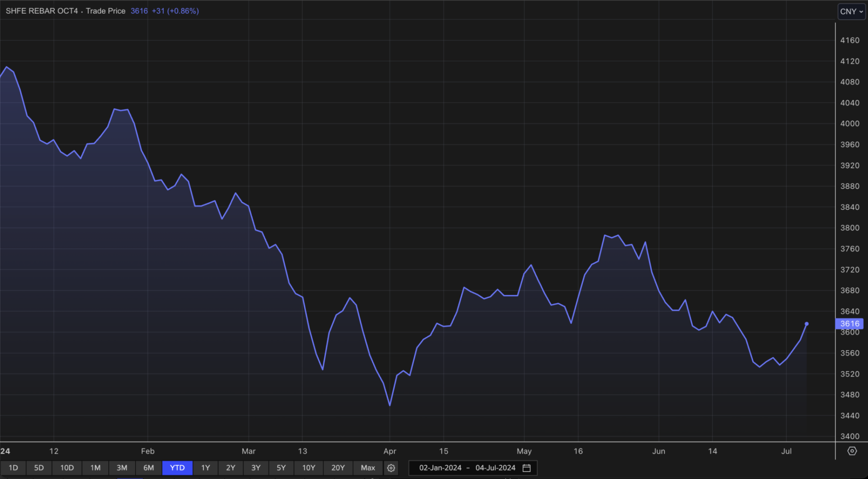Viewport: 868px width, 479px height.
Task: Click the 4160 price axis label
Action: [850, 40]
